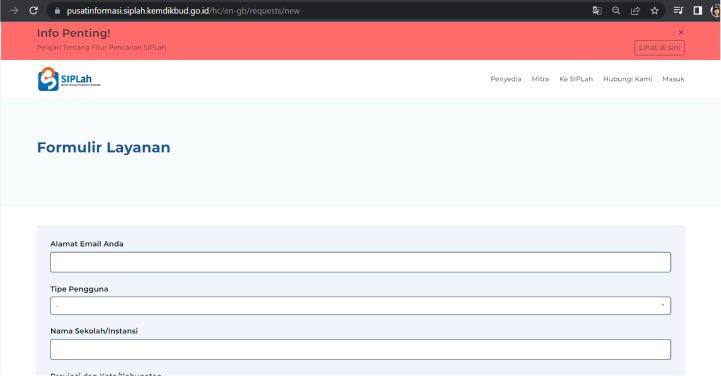Click the Formulir Layanan heading

coord(103,148)
